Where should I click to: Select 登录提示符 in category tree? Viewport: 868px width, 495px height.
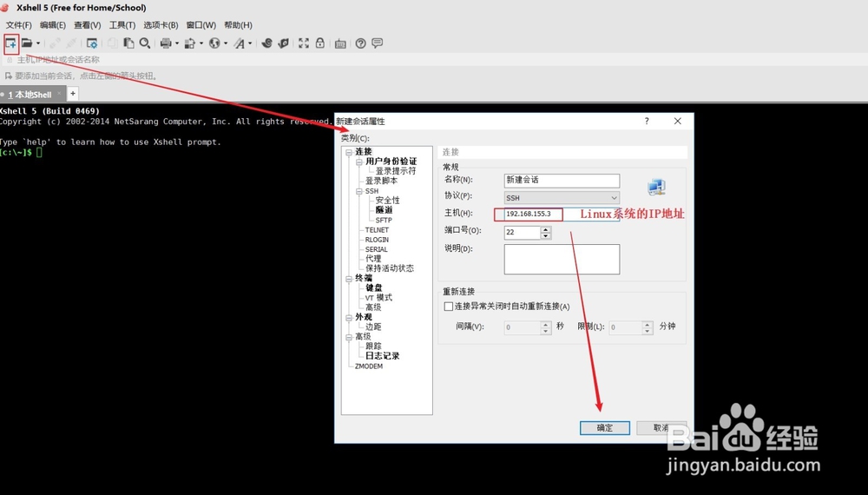click(395, 171)
